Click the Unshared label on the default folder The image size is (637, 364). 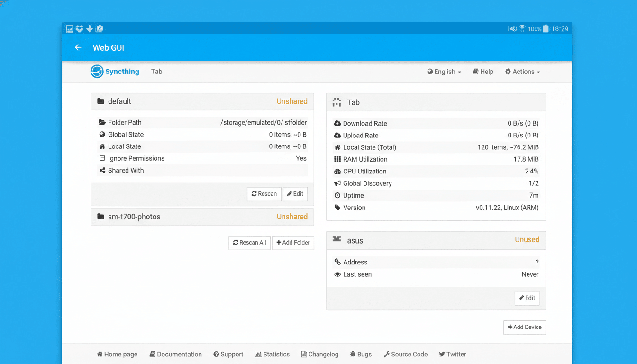point(292,101)
